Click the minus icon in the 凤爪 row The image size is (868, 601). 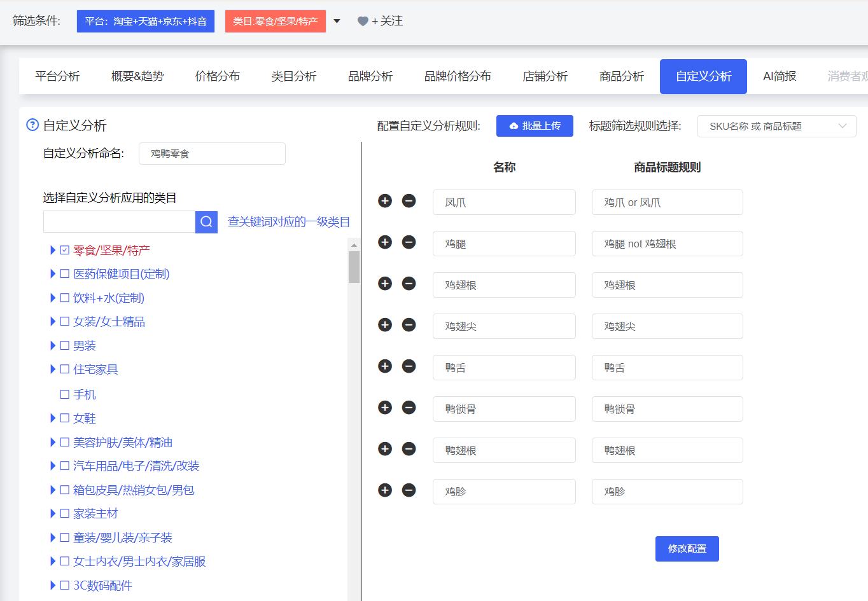409,201
